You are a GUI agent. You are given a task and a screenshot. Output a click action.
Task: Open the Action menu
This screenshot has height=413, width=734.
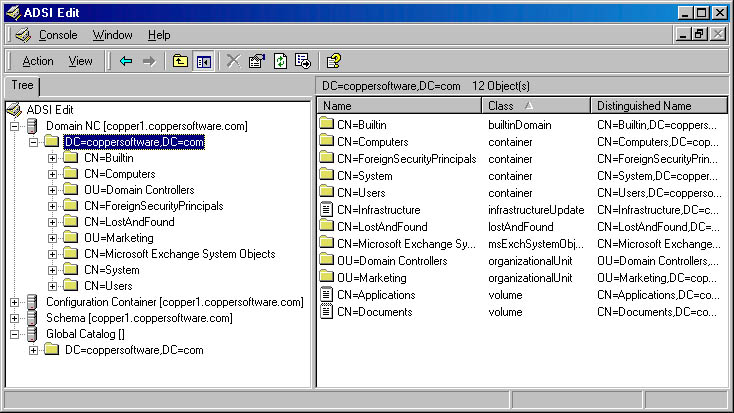pyautogui.click(x=38, y=61)
